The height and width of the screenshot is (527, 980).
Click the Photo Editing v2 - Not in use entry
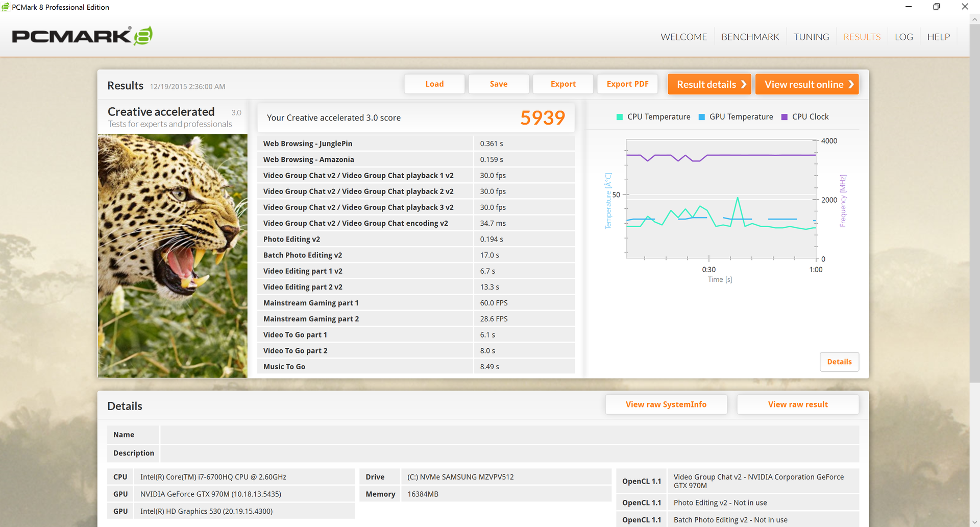720,502
